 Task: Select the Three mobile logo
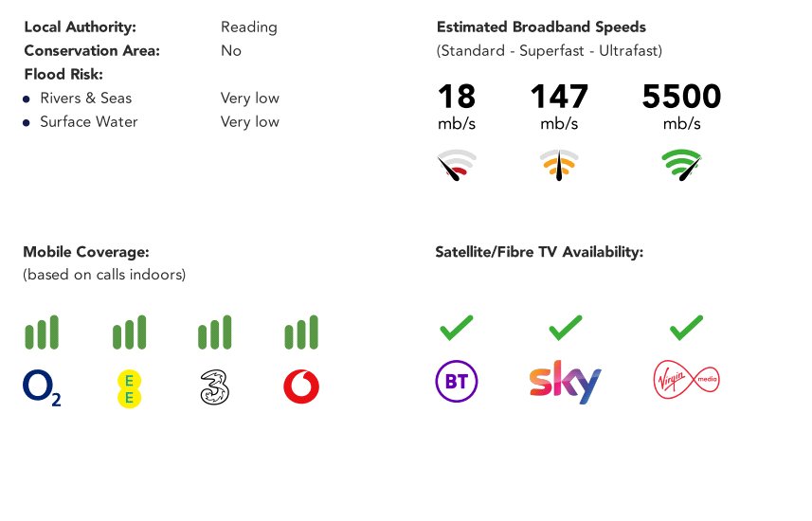coord(214,387)
